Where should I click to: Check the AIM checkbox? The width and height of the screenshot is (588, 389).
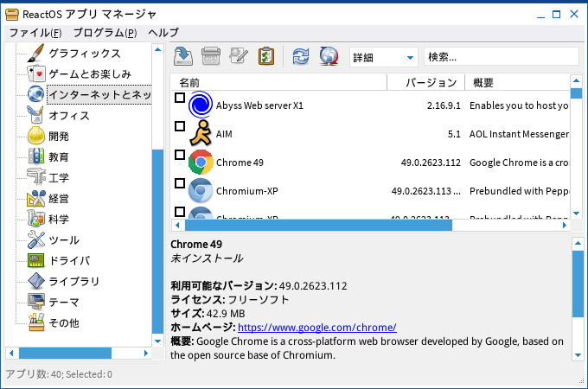point(180,126)
